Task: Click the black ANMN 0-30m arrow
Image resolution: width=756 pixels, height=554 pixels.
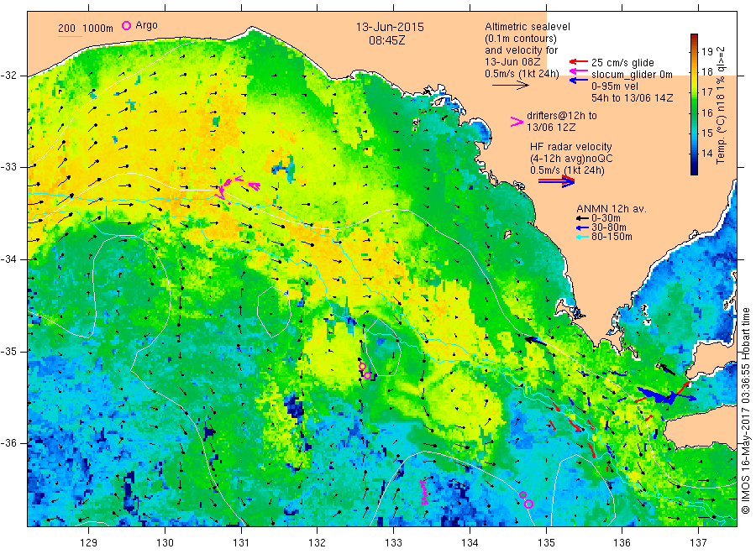Action: (582, 219)
